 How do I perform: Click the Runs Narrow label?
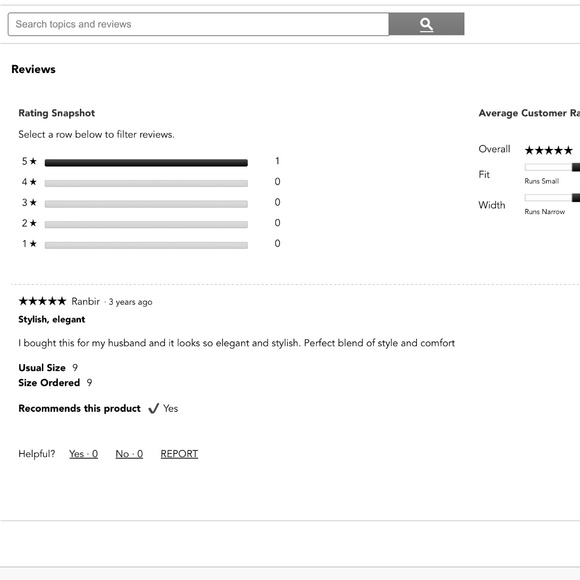(544, 212)
